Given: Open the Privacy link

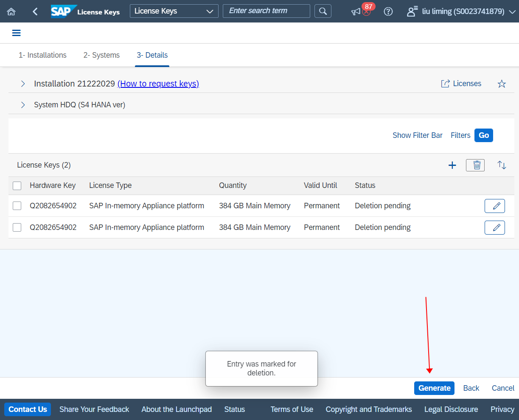Looking at the screenshot, I should point(502,409).
